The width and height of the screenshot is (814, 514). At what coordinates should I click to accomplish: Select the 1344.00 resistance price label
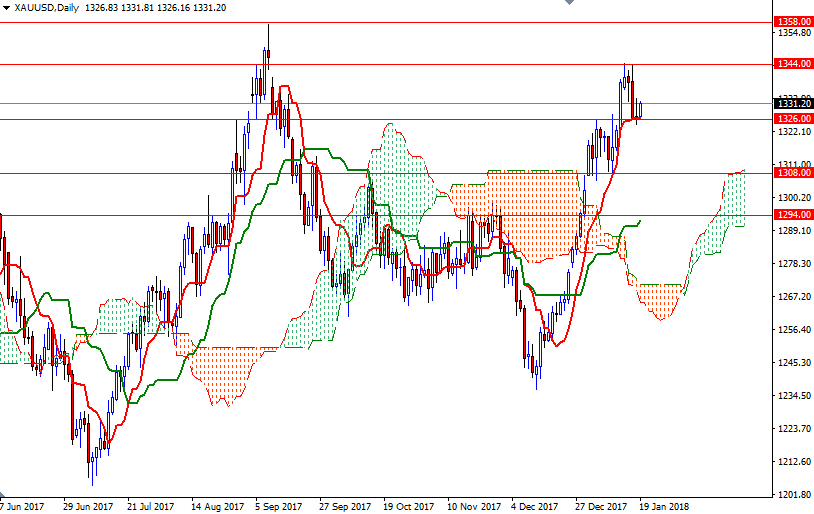pyautogui.click(x=793, y=64)
